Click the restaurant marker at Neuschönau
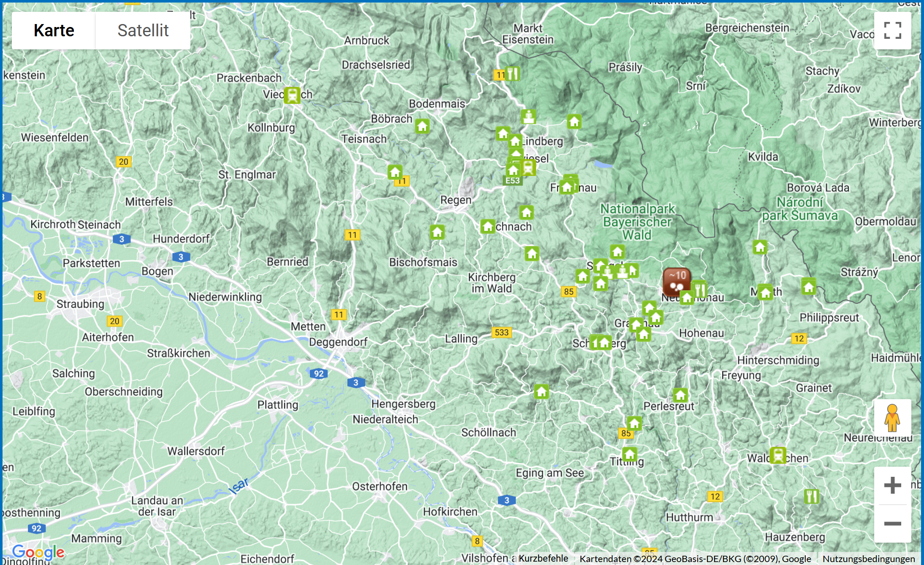Screen dimensions: 924x565 coord(699,289)
